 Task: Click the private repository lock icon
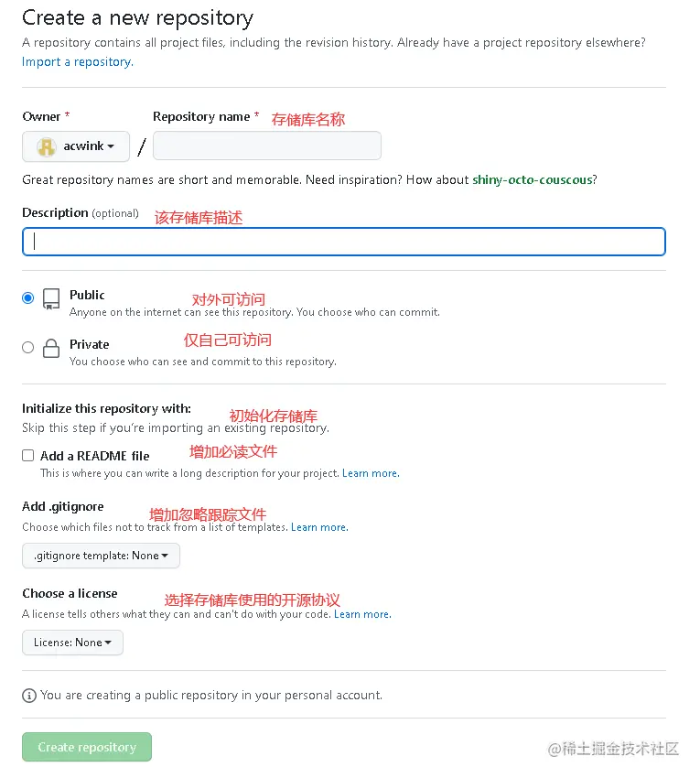pos(51,348)
